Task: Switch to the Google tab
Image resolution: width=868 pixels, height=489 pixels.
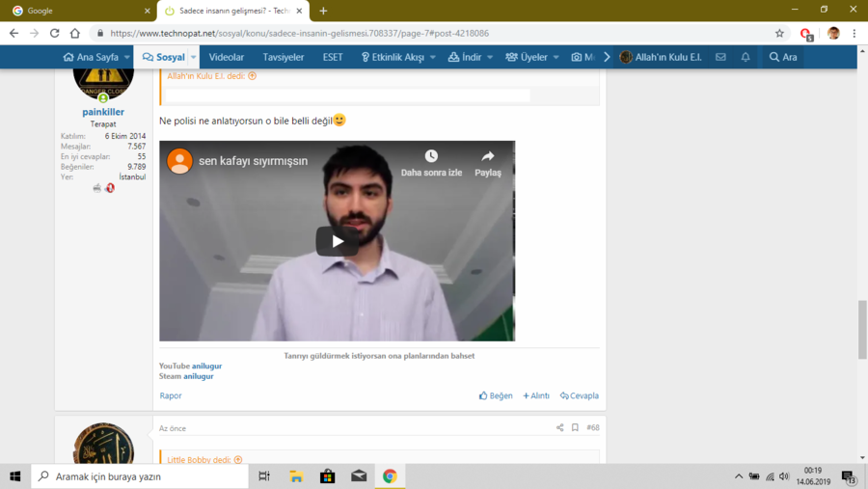Action: pyautogui.click(x=77, y=11)
